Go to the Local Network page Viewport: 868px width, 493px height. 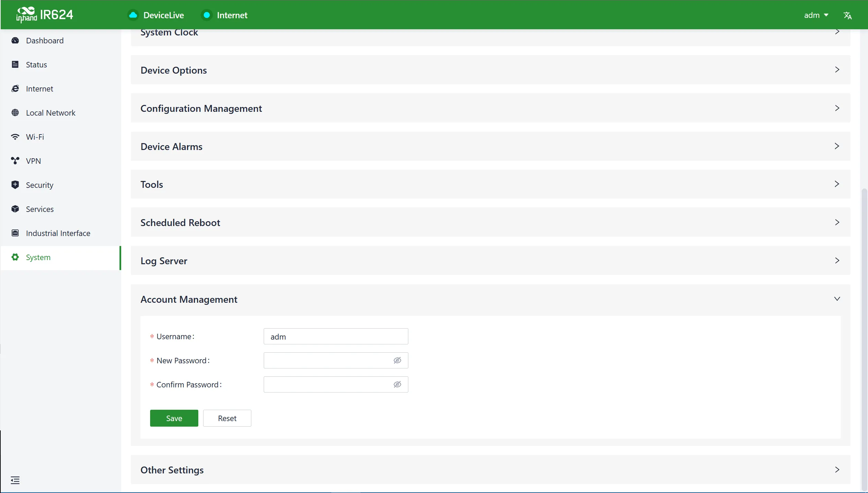coord(61,113)
